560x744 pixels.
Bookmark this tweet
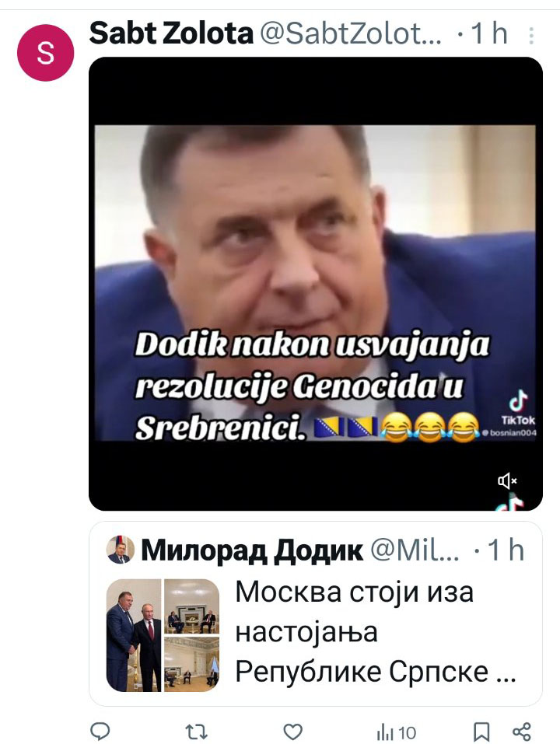pyautogui.click(x=481, y=732)
